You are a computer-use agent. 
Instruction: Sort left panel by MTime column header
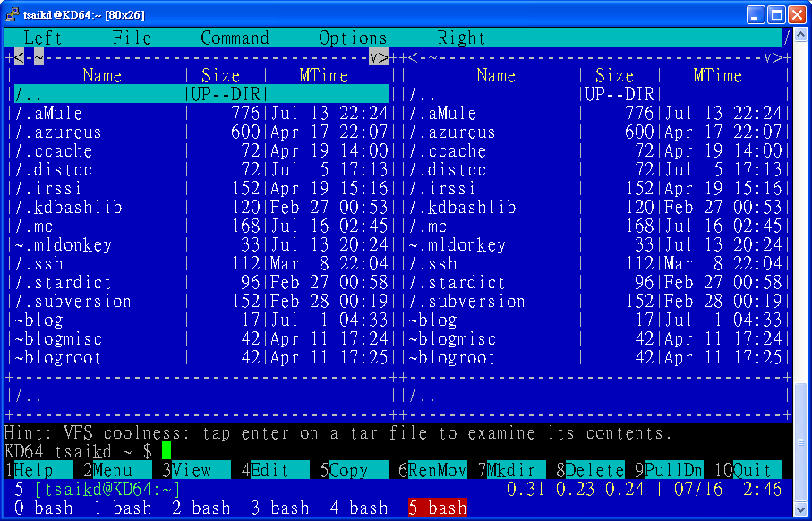click(x=324, y=76)
